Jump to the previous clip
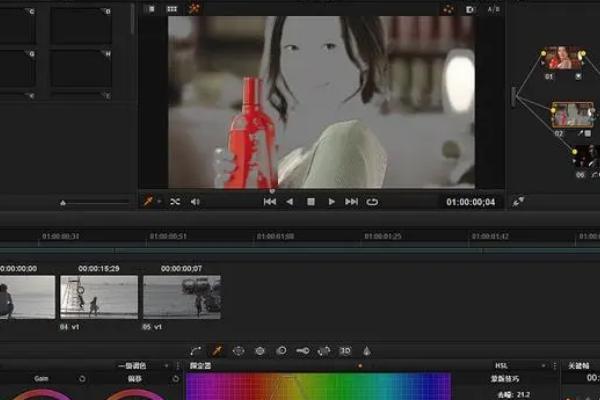 coord(269,201)
